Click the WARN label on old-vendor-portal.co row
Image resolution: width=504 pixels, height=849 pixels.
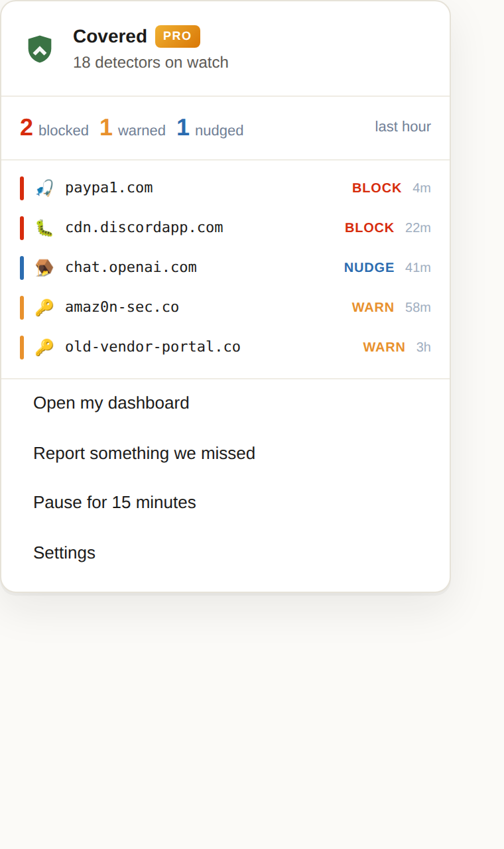coord(384,347)
